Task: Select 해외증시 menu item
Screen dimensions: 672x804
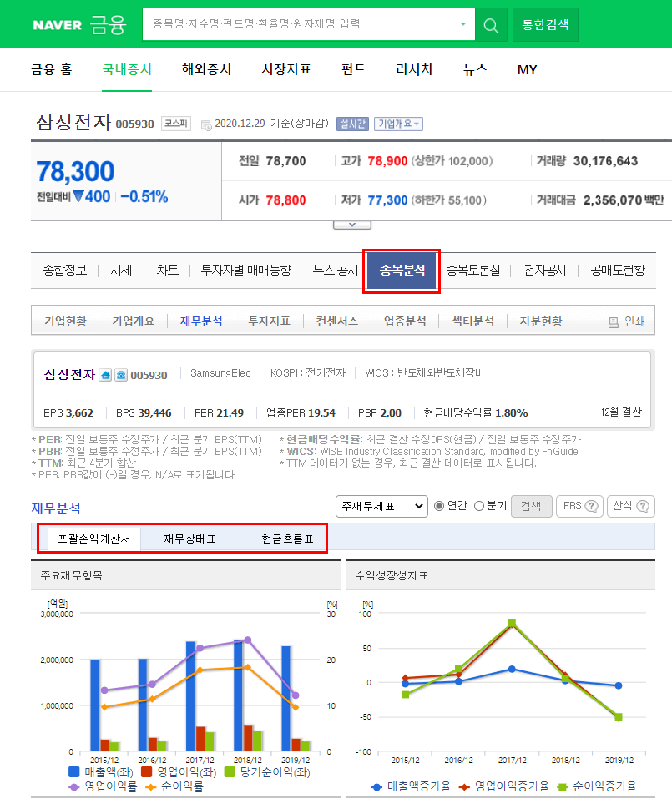Action: (206, 69)
